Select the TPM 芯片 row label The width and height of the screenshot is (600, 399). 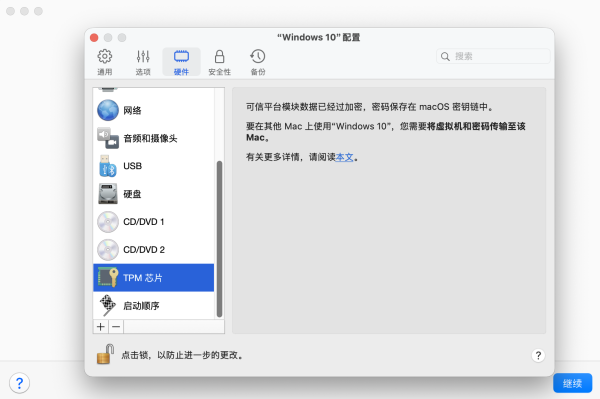[143, 278]
